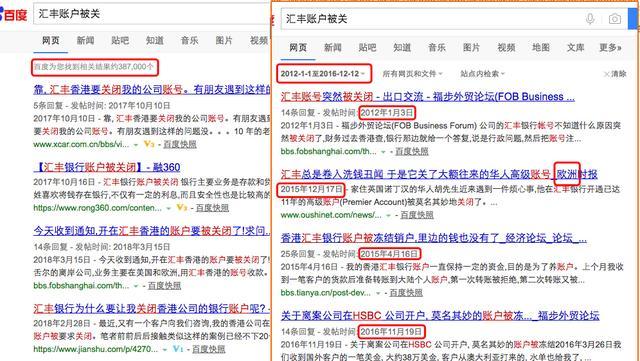Click the Baidu logo
The height and width of the screenshot is (361, 640).
point(13,14)
